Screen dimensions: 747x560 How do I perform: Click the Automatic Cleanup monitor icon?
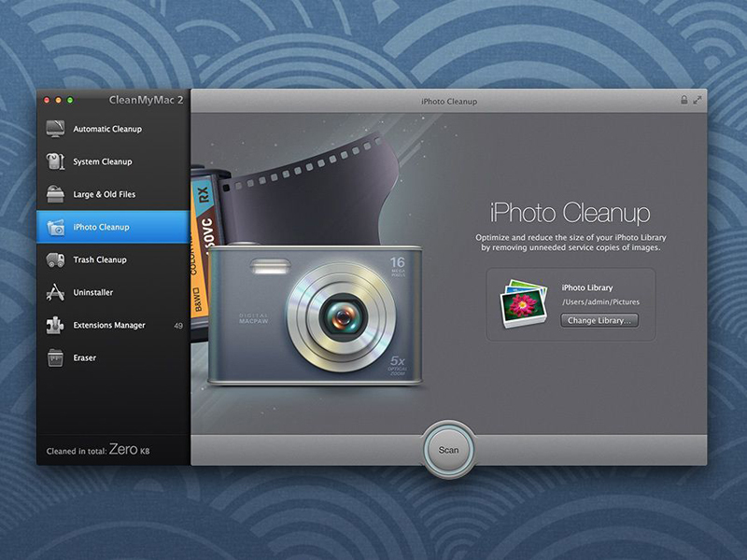pyautogui.click(x=55, y=129)
